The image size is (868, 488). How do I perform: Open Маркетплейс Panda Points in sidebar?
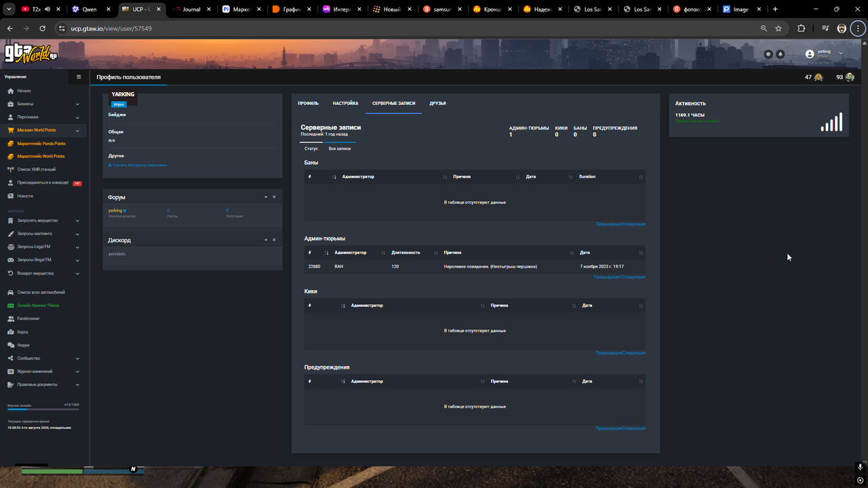coord(41,144)
